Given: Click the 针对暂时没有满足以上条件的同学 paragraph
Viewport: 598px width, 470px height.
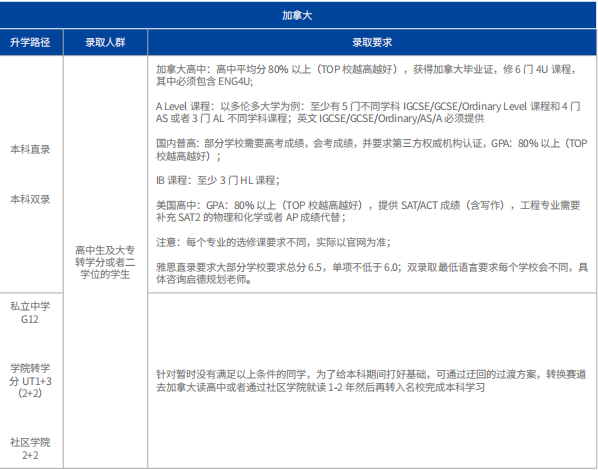Looking at the screenshot, I should [371, 381].
